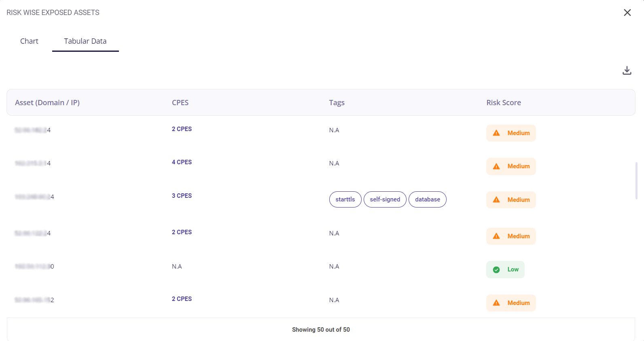Click Medium badge in the 3 CPES row
644x341 pixels.
click(511, 200)
